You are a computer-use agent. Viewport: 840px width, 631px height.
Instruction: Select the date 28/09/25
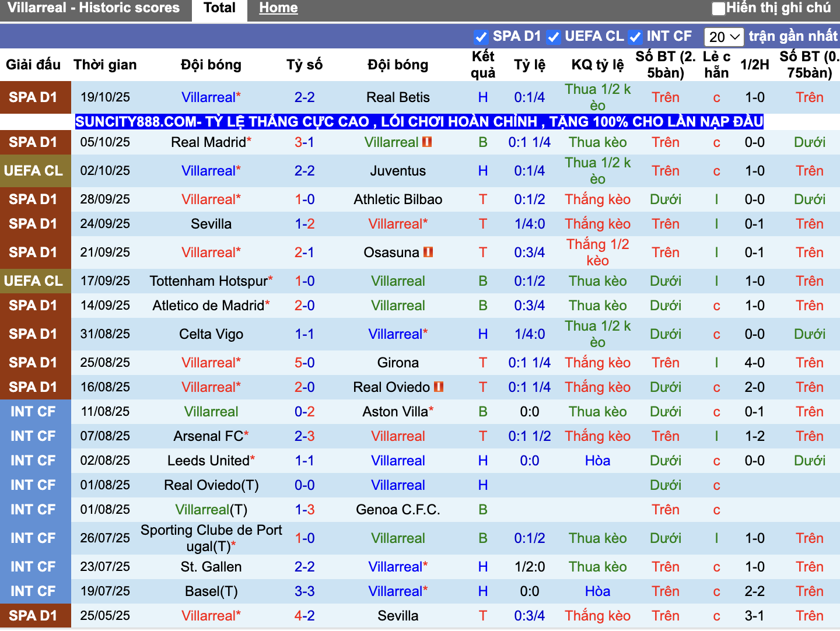click(105, 199)
